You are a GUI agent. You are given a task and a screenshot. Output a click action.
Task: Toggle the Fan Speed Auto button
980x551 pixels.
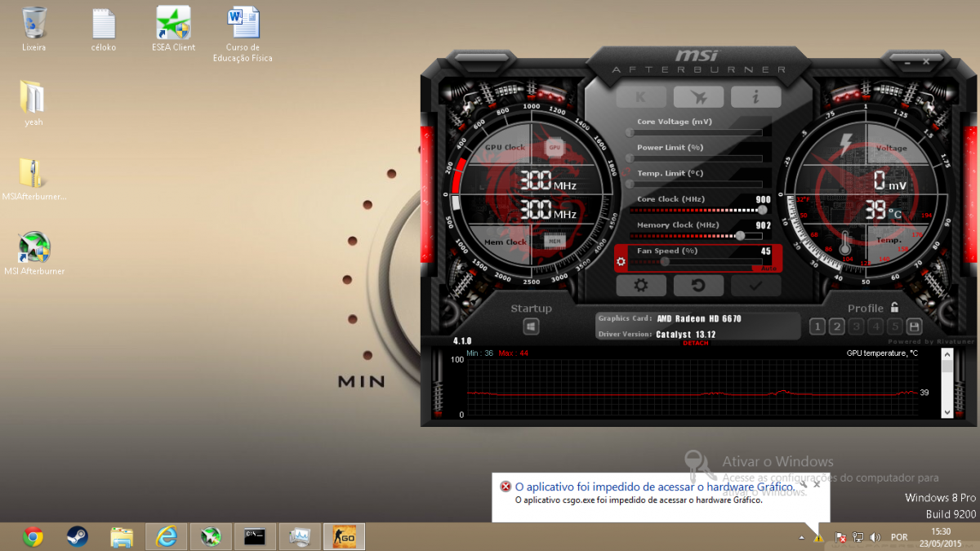(768, 268)
